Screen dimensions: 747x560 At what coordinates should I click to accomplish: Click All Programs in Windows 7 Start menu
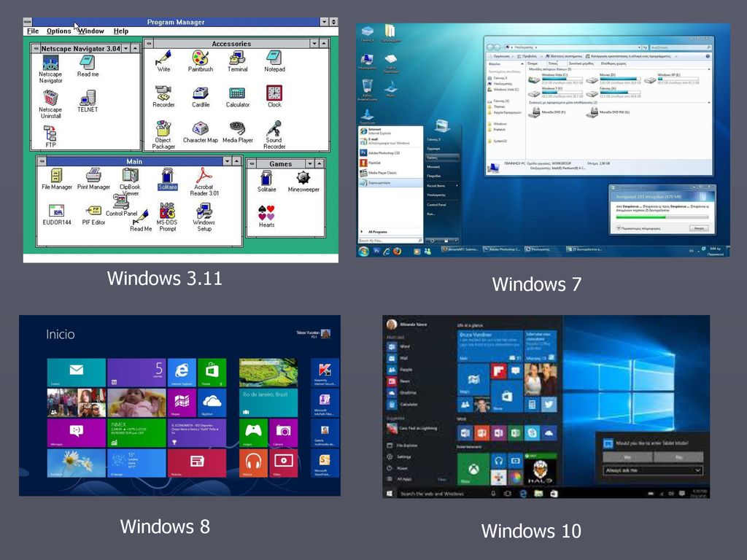tap(377, 232)
